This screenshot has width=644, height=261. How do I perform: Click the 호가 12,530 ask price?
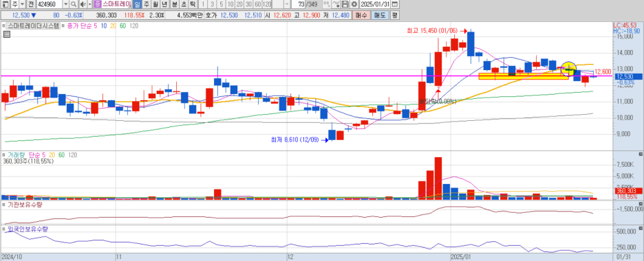228,15
